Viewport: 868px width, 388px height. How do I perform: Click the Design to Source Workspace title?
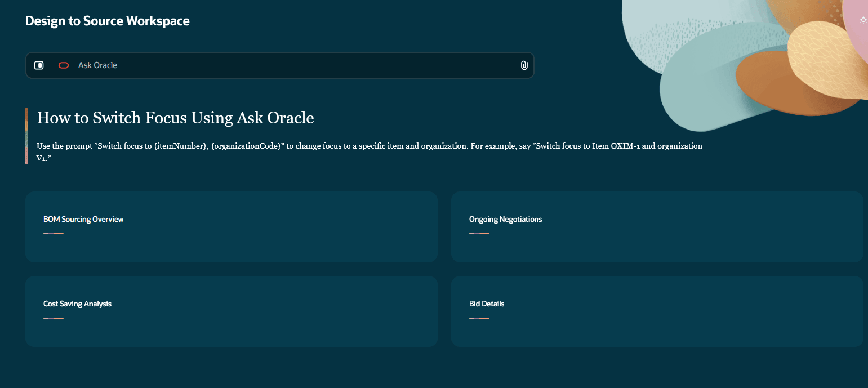click(108, 21)
